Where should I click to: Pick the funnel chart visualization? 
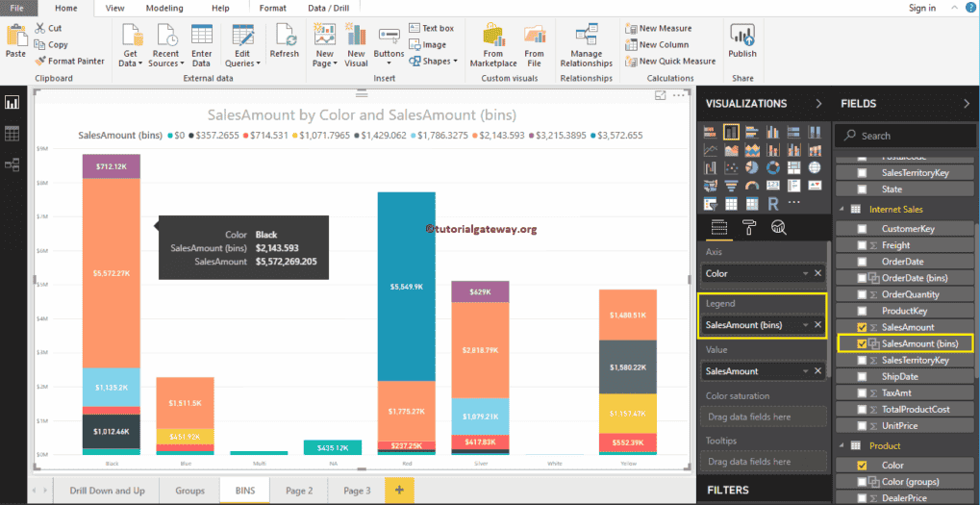731,186
